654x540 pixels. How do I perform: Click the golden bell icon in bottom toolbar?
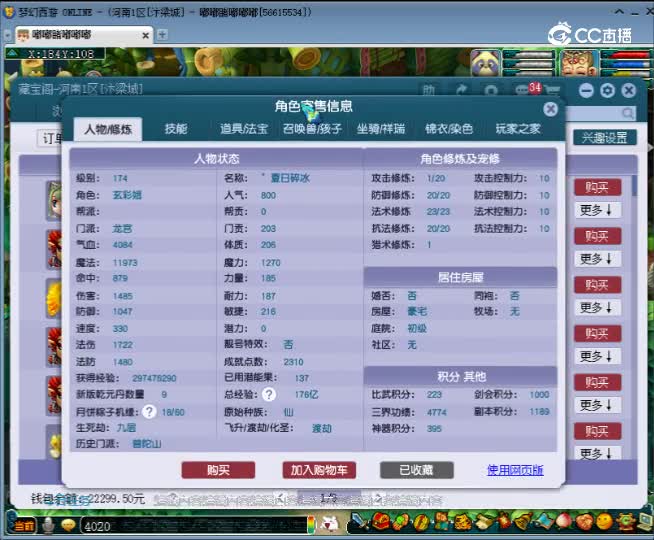pos(523,521)
